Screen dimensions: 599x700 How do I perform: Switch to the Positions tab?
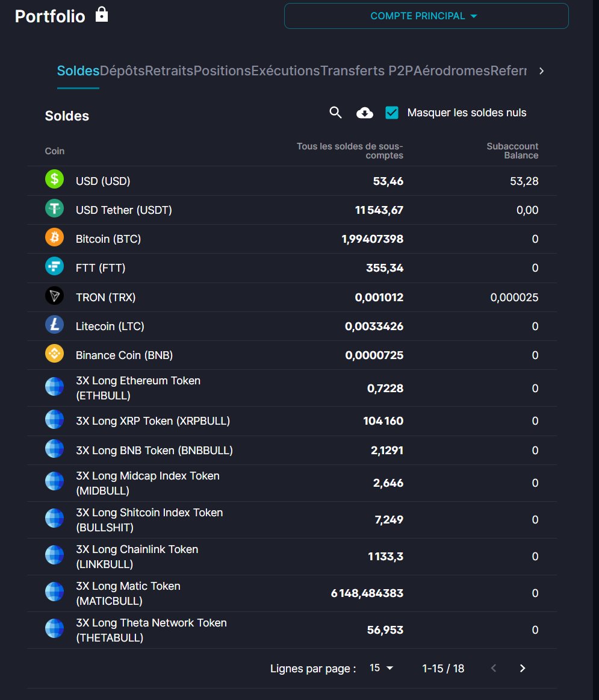(222, 71)
